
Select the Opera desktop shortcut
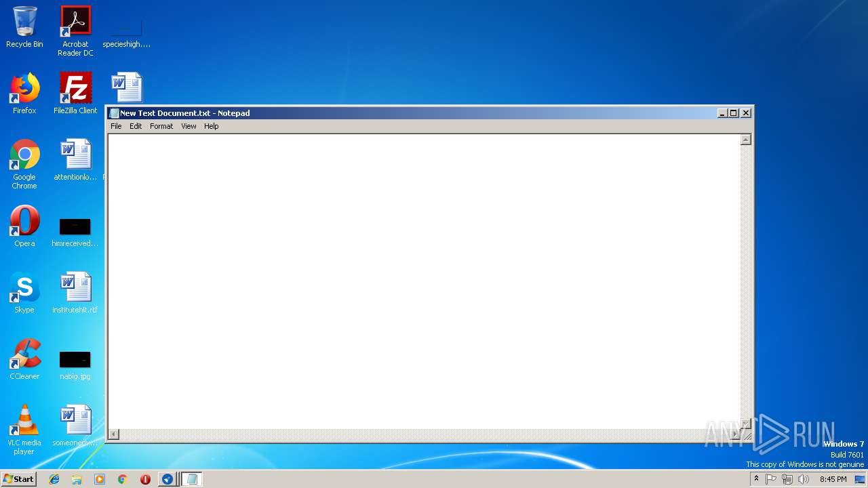[x=24, y=226]
